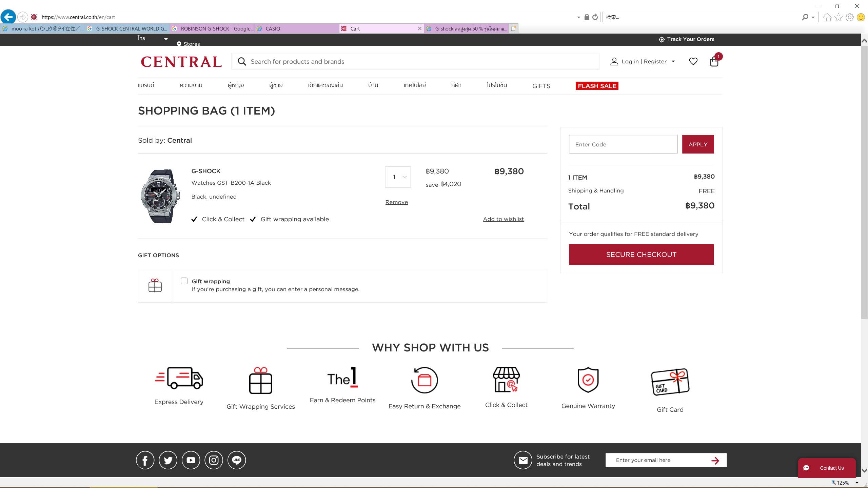Enable the Gift wrapping checkbox
The height and width of the screenshot is (488, 868).
[x=184, y=281]
